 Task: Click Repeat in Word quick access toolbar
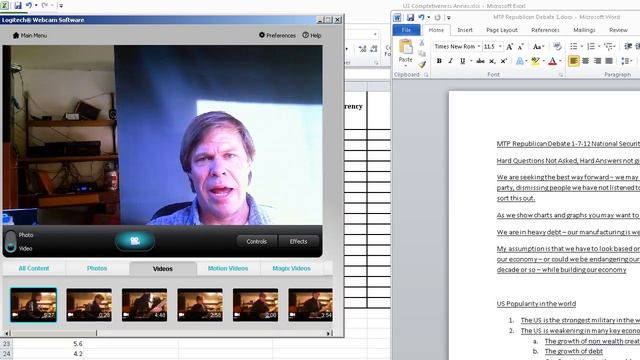point(438,17)
